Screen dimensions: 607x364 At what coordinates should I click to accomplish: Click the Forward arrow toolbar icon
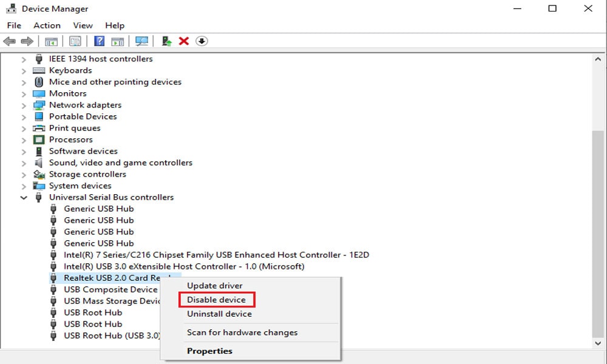point(27,41)
